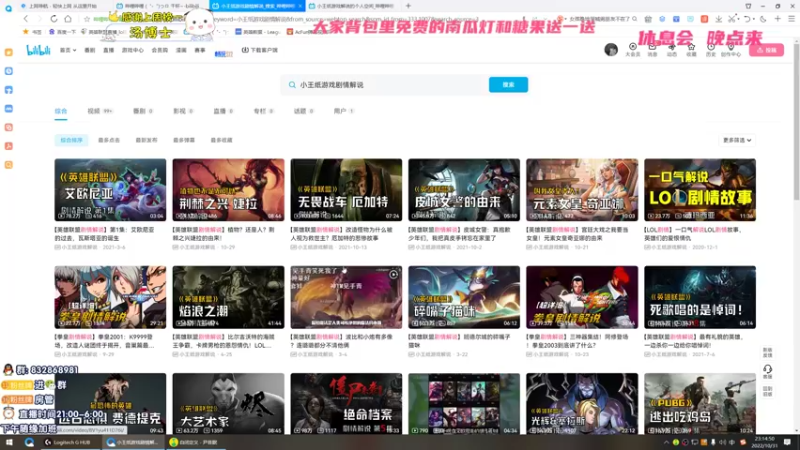Switch to the 用户 results tab
This screenshot has width=800, height=450.
344,111
